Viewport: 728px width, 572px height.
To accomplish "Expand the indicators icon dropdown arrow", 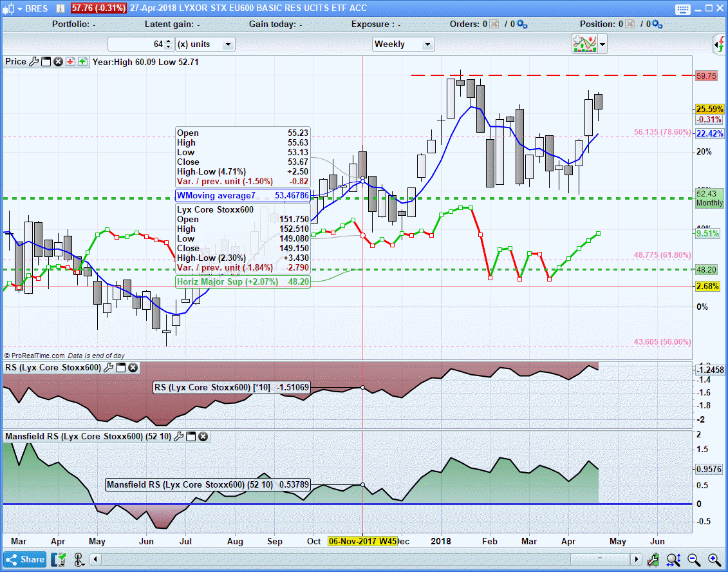I will 602,44.
